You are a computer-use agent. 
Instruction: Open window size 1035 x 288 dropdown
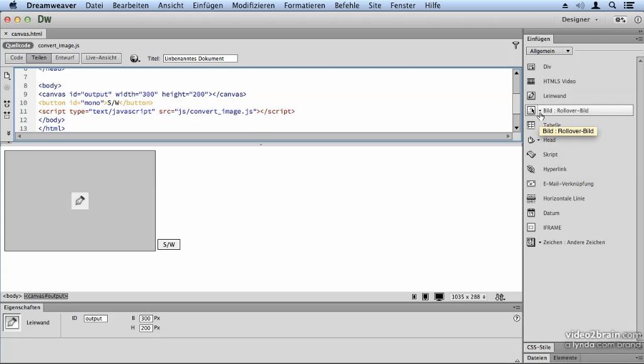click(x=468, y=296)
